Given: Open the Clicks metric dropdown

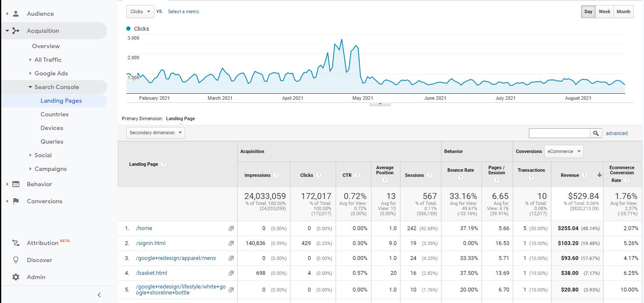Looking at the screenshot, I should (x=140, y=12).
